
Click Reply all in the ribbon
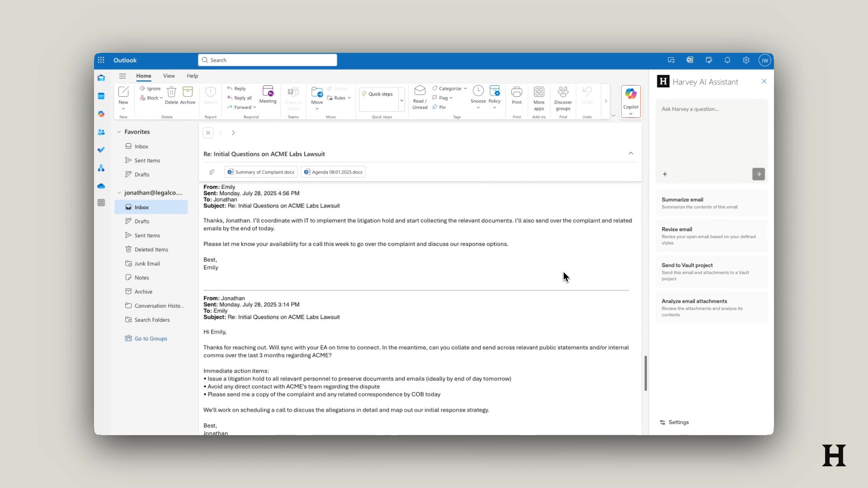pyautogui.click(x=239, y=98)
